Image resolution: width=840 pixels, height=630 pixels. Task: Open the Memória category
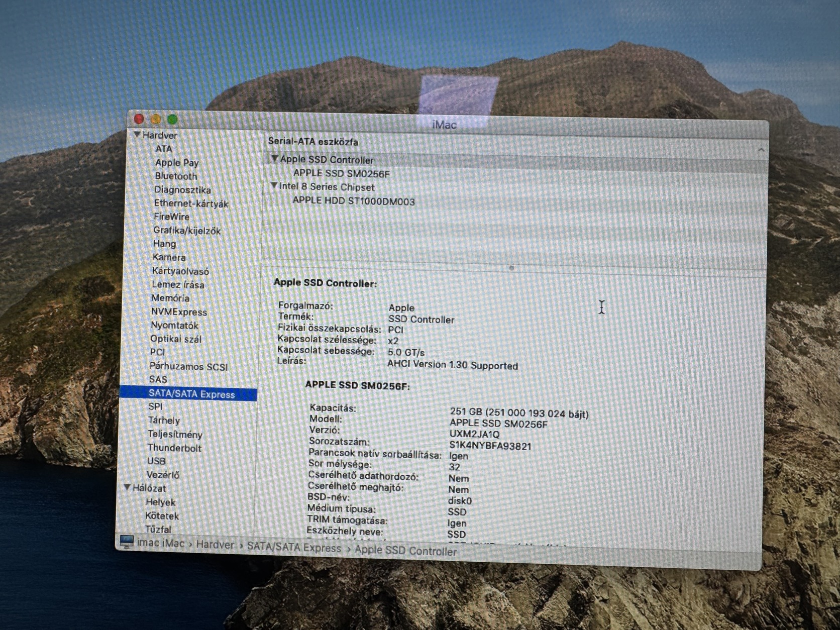(170, 298)
